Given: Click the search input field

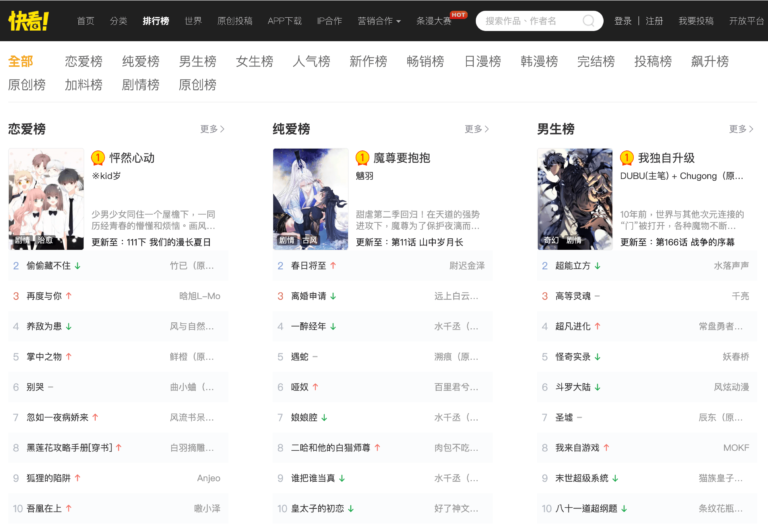Looking at the screenshot, I should (530, 20).
